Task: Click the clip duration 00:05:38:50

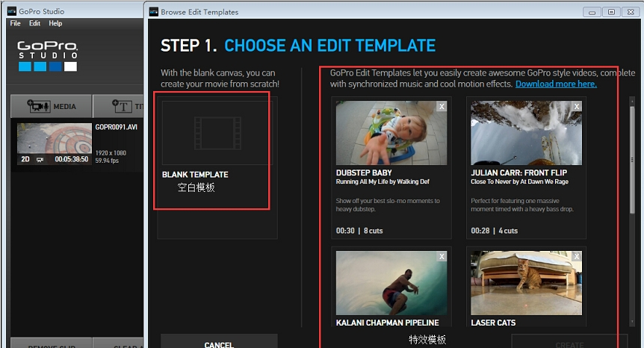Action: point(72,159)
